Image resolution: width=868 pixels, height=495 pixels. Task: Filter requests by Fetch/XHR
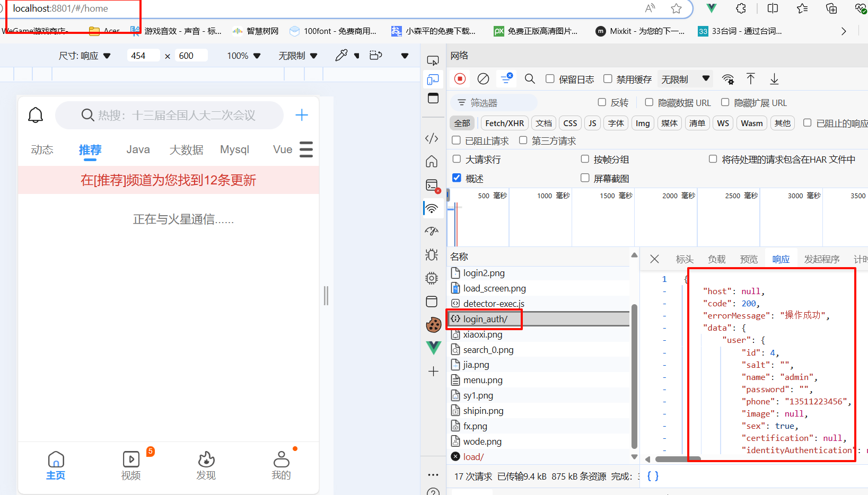504,123
